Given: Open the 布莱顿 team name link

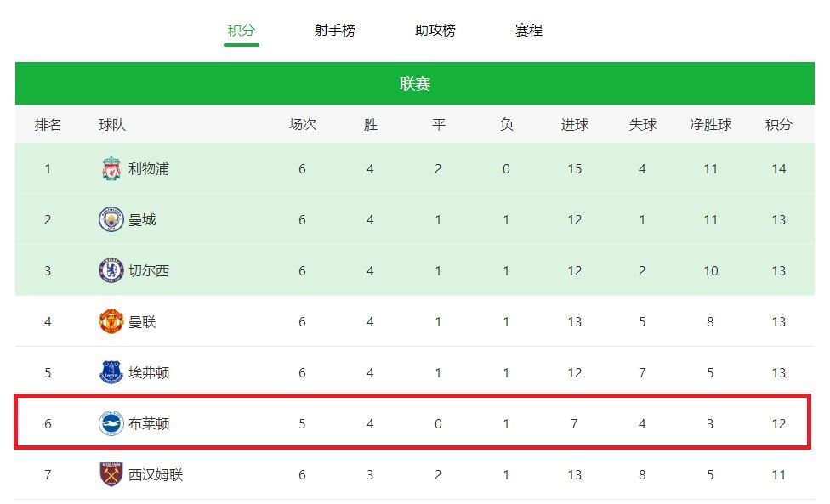Looking at the screenshot, I should coord(149,423).
